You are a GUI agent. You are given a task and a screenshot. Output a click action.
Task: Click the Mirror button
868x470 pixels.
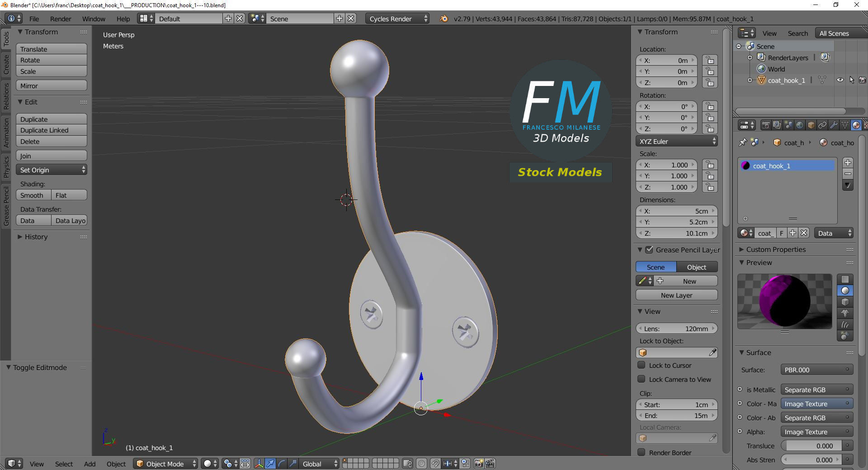(52, 85)
